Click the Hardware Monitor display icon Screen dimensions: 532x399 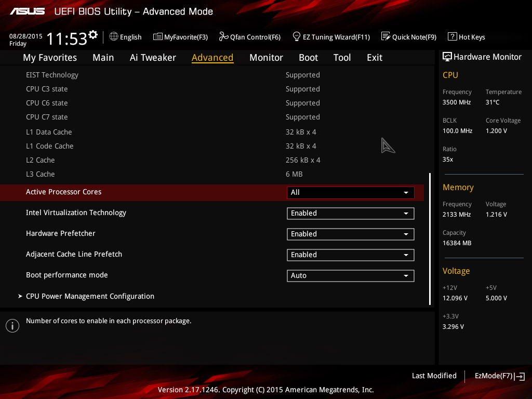tap(447, 57)
